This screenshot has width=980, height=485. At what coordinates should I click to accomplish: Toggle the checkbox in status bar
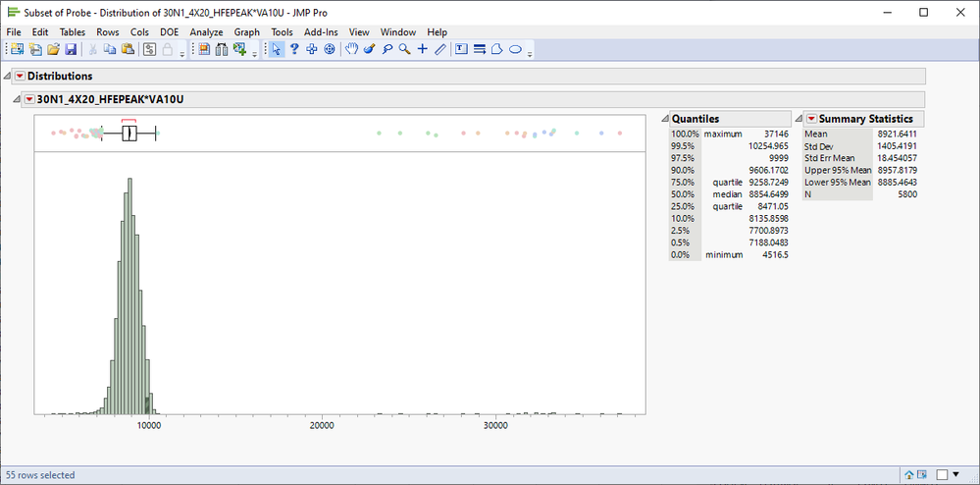point(943,475)
